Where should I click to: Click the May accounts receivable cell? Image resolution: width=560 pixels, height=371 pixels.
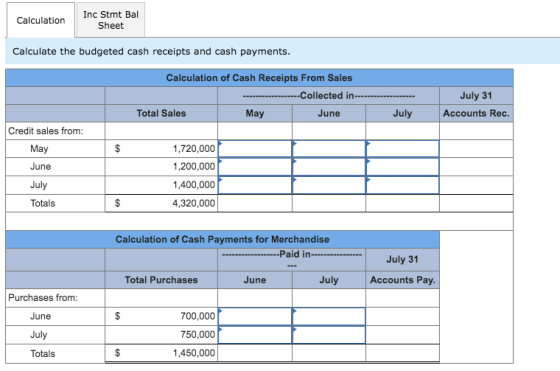point(476,149)
